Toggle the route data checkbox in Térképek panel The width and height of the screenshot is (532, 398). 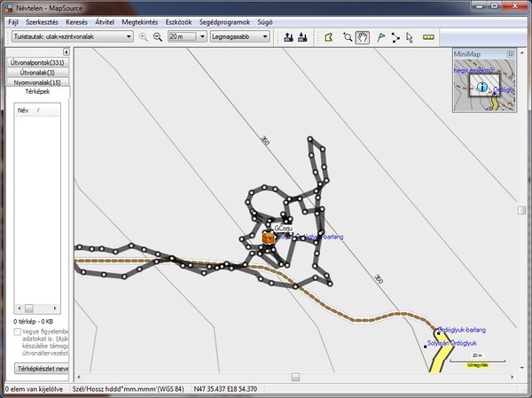(x=18, y=332)
